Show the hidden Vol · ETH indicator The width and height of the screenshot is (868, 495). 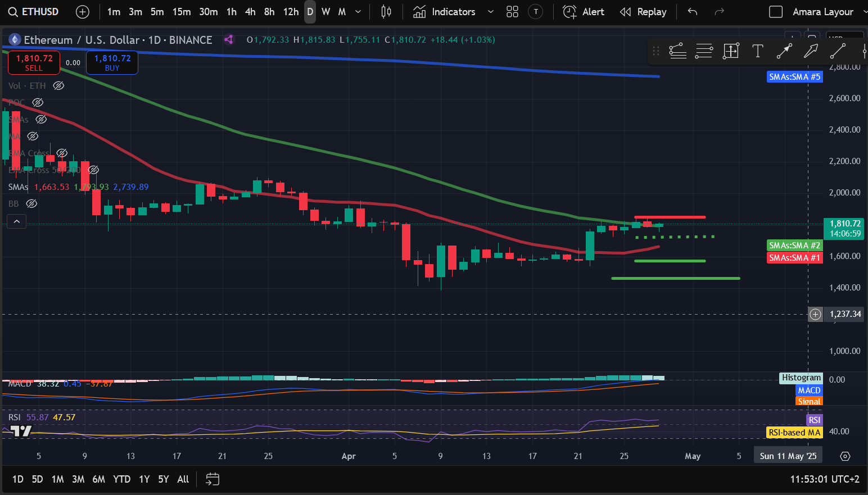[58, 86]
